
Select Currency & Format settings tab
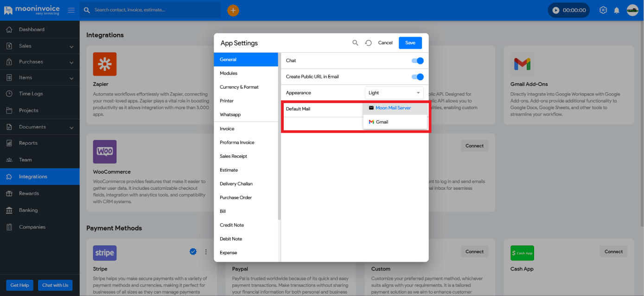point(239,87)
